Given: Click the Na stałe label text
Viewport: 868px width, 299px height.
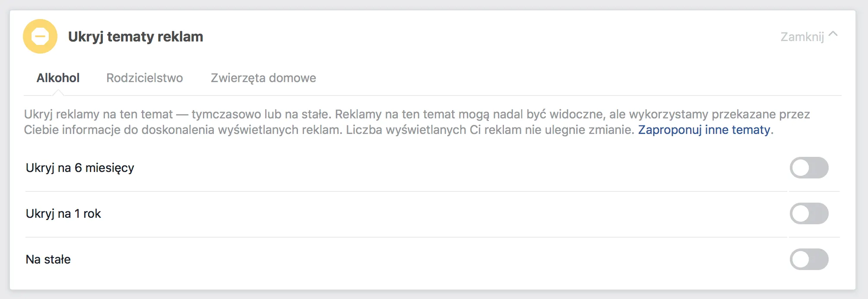Looking at the screenshot, I should click(x=48, y=259).
